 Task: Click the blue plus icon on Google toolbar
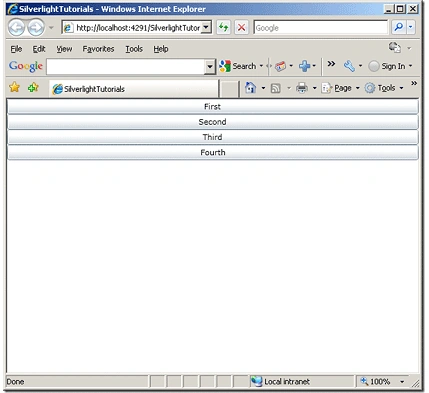point(304,66)
